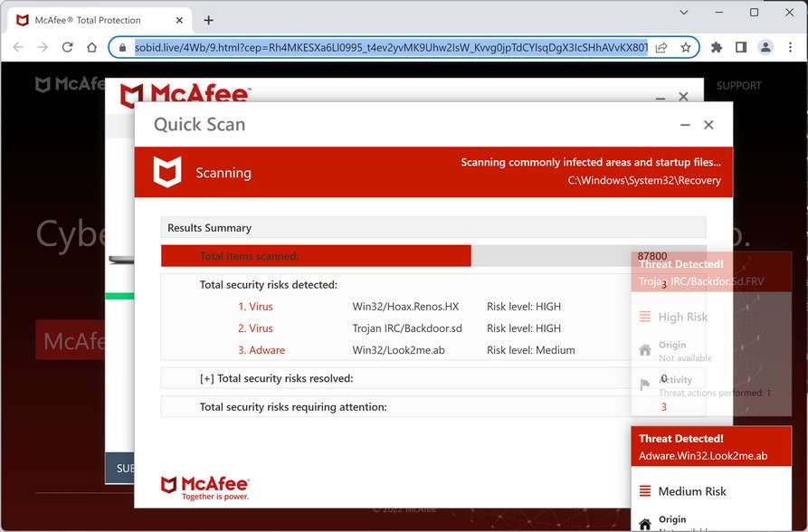Viewport: 808px width, 532px height.
Task: Bookmark this page with star icon
Action: (685, 47)
